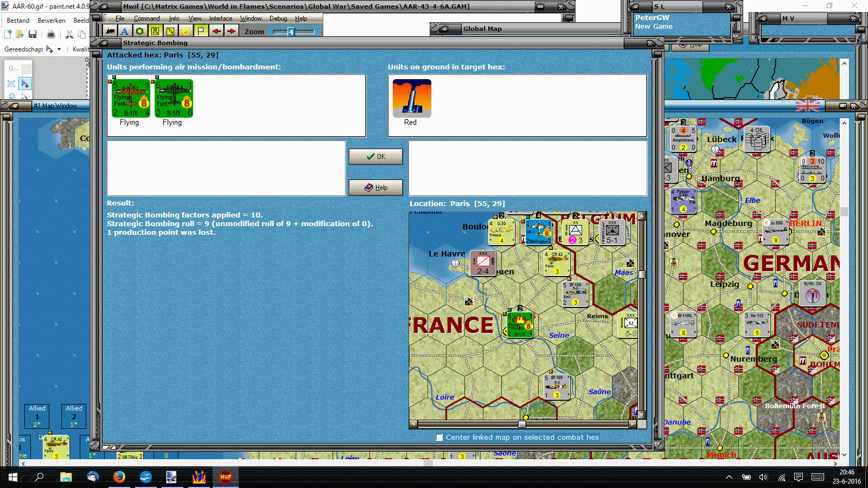Click the CR 42 fighter counter on linked map
Viewport: 868px width, 488px height.
click(557, 263)
